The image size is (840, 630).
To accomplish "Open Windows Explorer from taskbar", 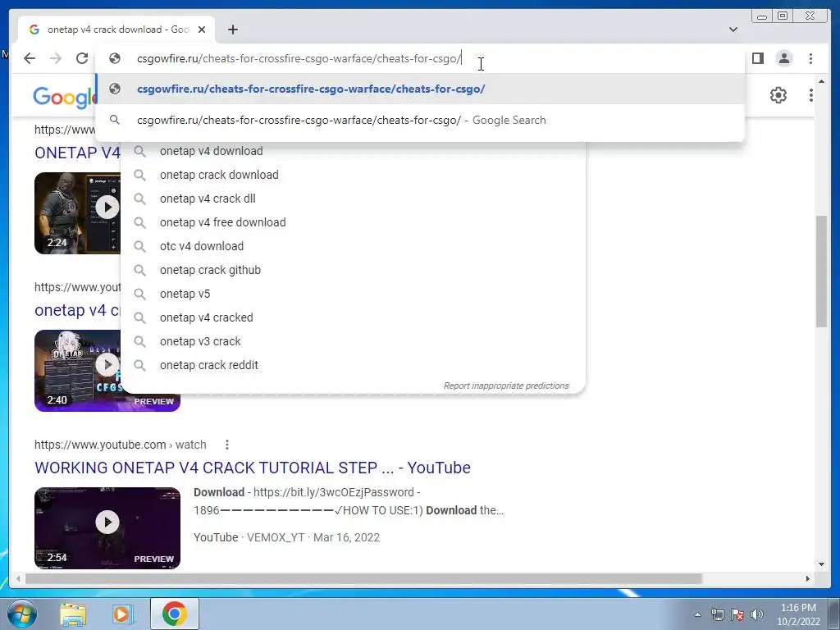I will [73, 614].
